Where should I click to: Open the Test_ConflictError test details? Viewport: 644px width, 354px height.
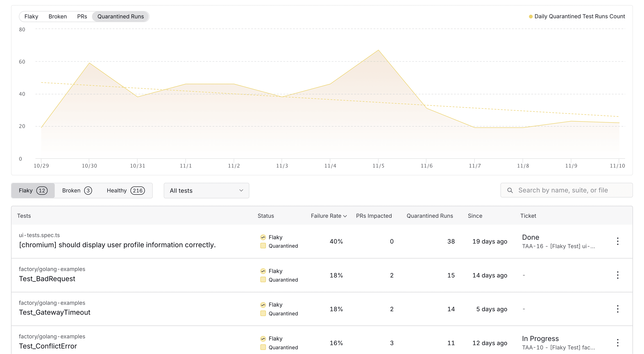point(48,346)
